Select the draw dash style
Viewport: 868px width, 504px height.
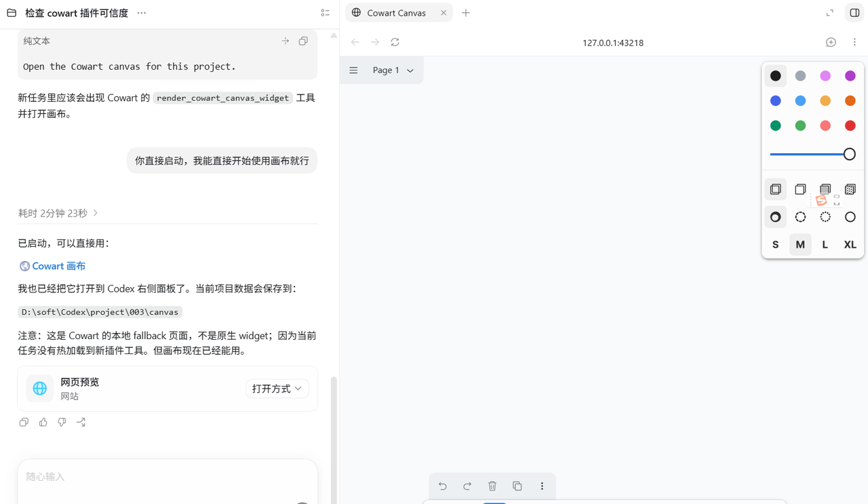coord(776,217)
